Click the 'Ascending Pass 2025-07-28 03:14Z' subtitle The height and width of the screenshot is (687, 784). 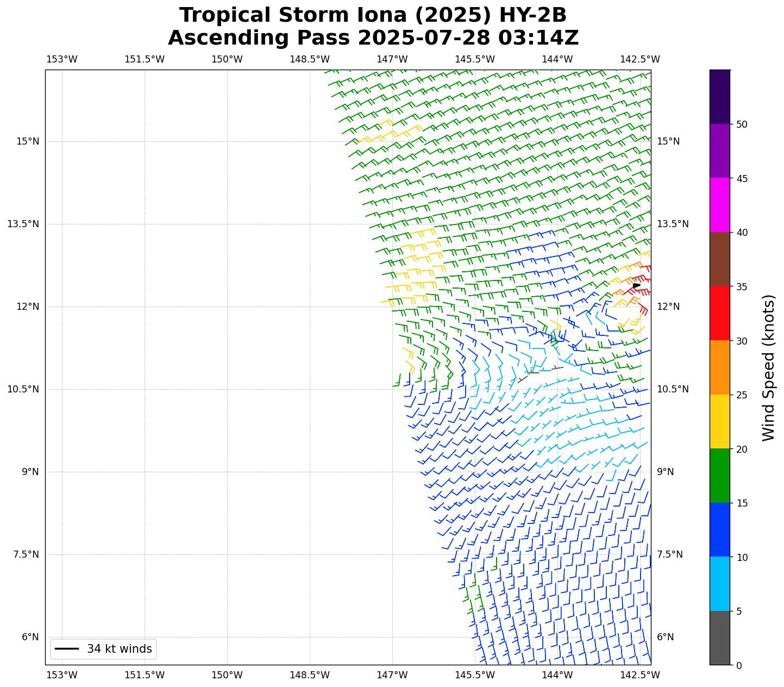click(x=373, y=38)
